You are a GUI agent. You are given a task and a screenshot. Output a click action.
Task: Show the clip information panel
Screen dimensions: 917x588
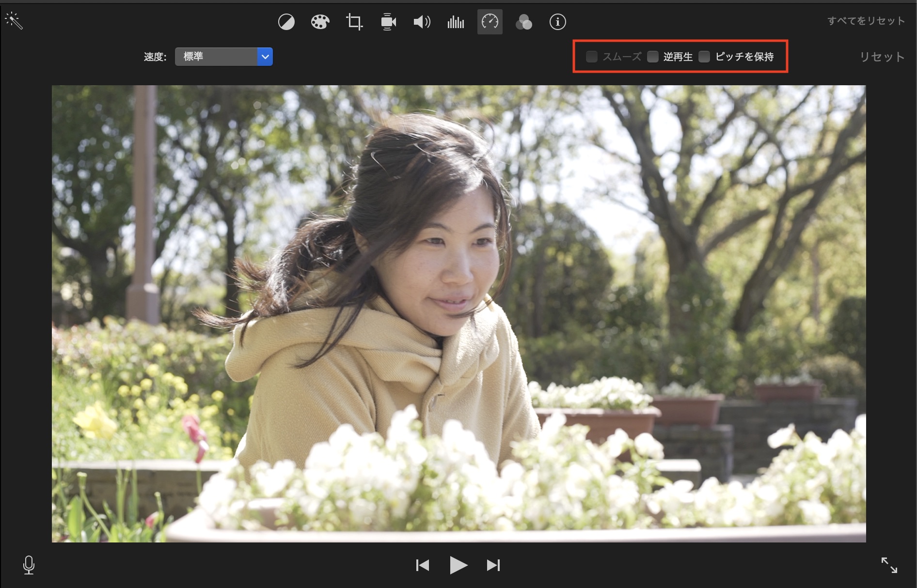pyautogui.click(x=557, y=22)
